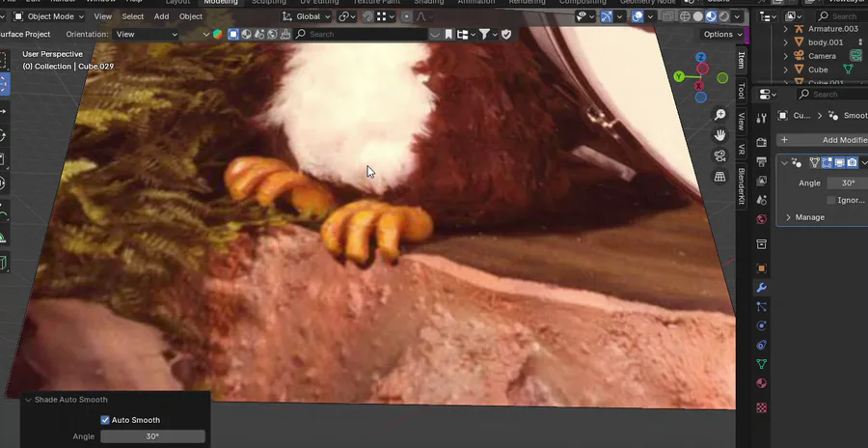This screenshot has width=868, height=448.
Task: Click the asset Search field in the viewport
Action: tap(360, 35)
